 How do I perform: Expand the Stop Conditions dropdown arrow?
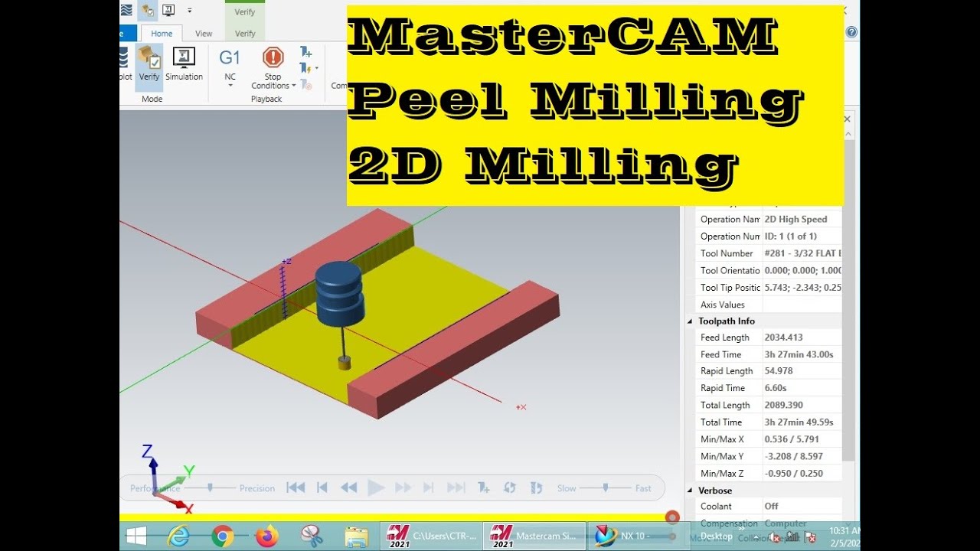(x=293, y=86)
